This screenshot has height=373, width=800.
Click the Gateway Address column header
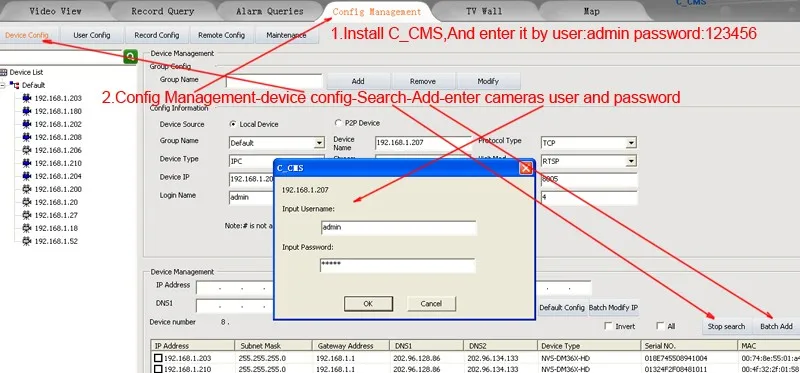click(351, 345)
